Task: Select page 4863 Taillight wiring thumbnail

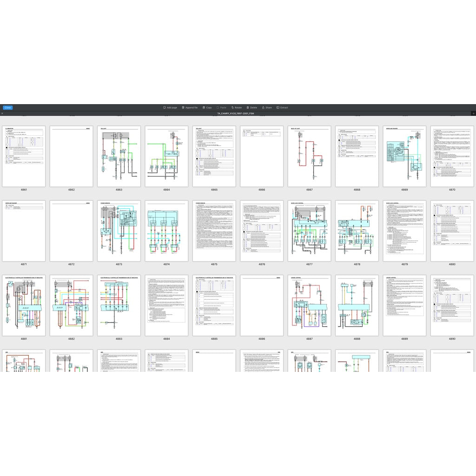Action: [x=119, y=156]
